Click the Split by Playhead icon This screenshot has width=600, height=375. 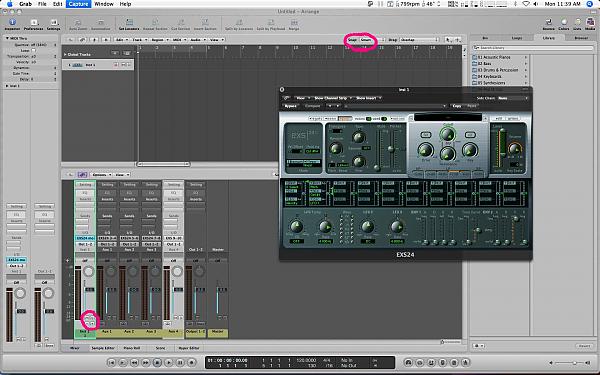click(x=271, y=24)
